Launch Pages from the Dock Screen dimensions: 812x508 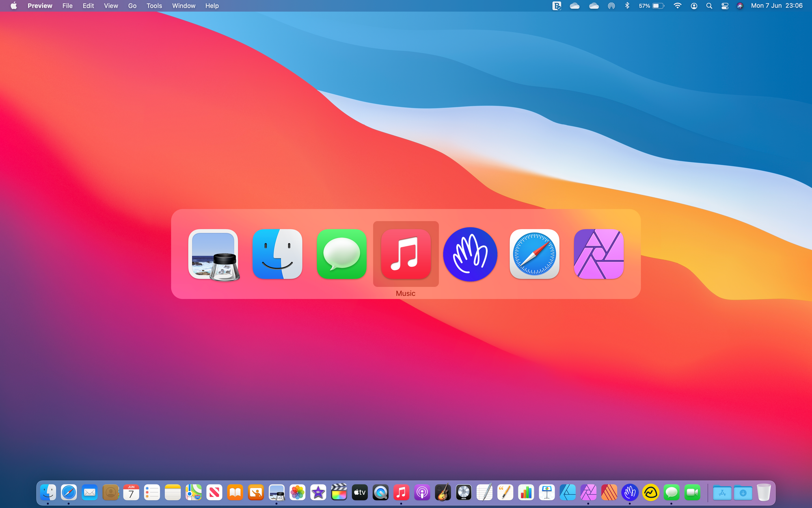pyautogui.click(x=505, y=493)
